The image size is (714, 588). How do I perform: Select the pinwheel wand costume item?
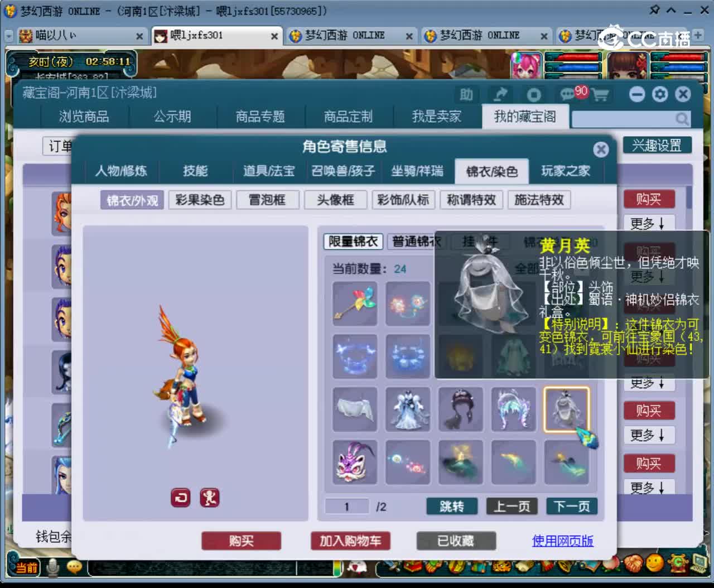[355, 303]
